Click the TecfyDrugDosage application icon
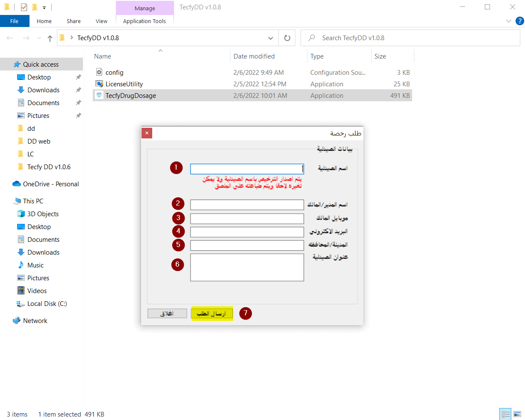This screenshot has height=420, width=525. [99, 95]
